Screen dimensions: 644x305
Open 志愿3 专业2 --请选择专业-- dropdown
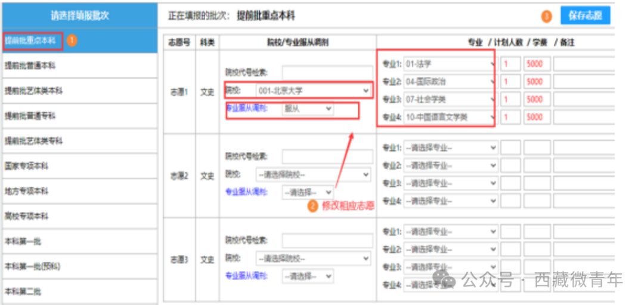451,249
